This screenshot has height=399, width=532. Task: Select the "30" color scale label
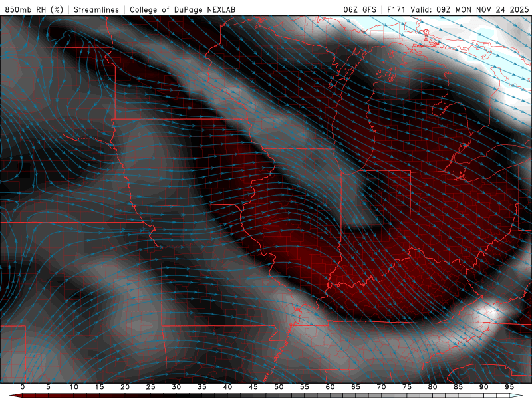click(x=176, y=387)
